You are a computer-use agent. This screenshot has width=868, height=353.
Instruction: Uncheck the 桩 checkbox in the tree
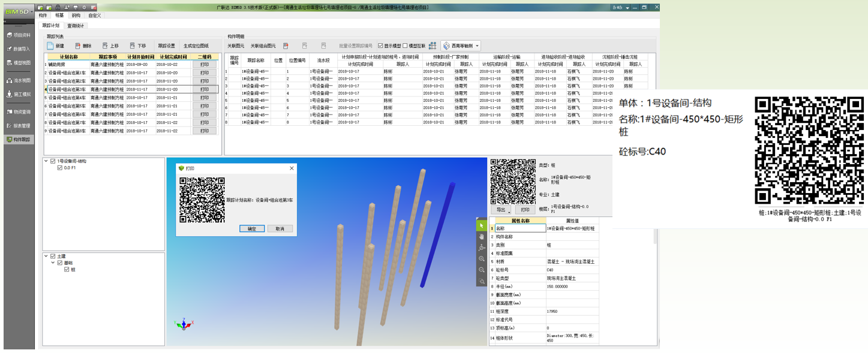click(x=67, y=270)
